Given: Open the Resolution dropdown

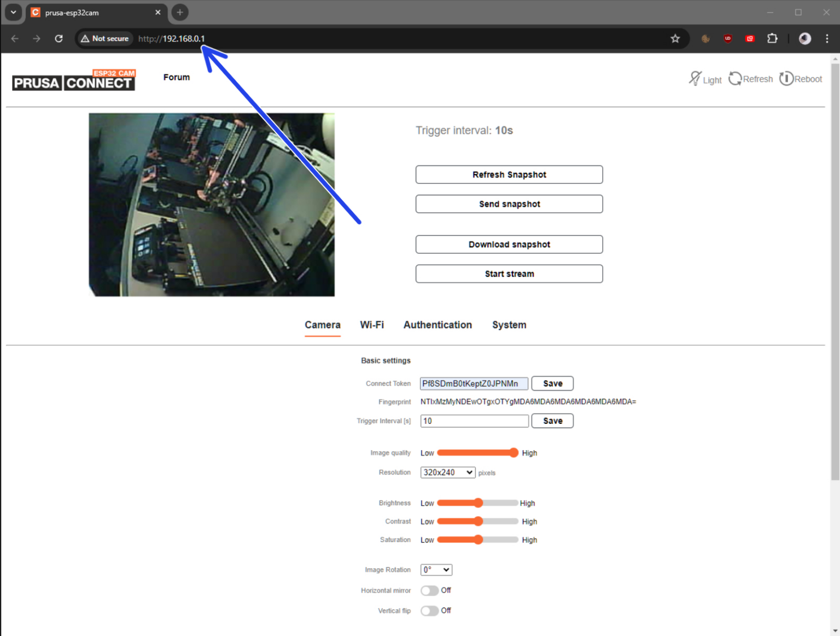Looking at the screenshot, I should [447, 472].
